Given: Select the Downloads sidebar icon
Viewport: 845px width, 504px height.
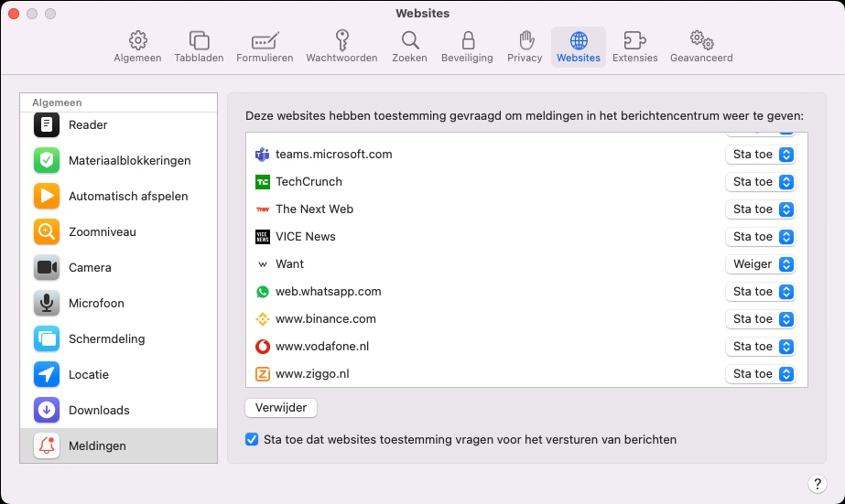Looking at the screenshot, I should (x=47, y=411).
